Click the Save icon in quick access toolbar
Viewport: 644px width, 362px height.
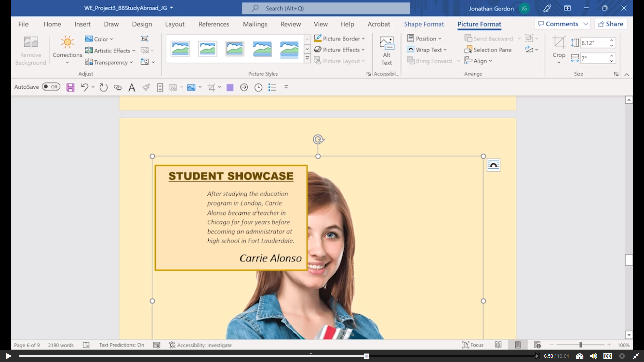(x=70, y=87)
